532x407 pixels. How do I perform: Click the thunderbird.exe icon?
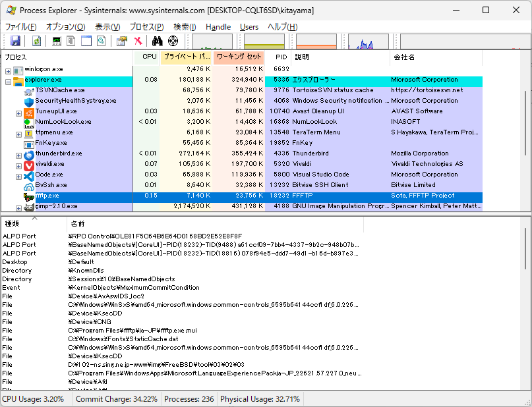coord(29,155)
